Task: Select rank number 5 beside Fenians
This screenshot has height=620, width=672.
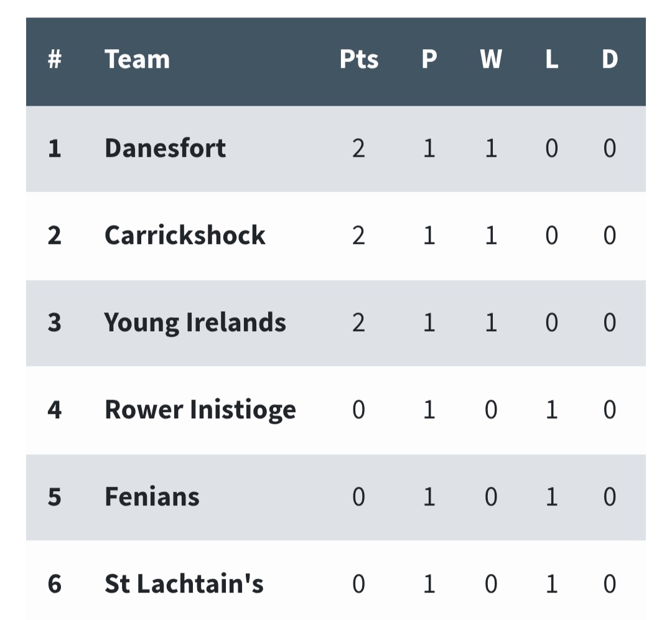Action: (x=55, y=497)
